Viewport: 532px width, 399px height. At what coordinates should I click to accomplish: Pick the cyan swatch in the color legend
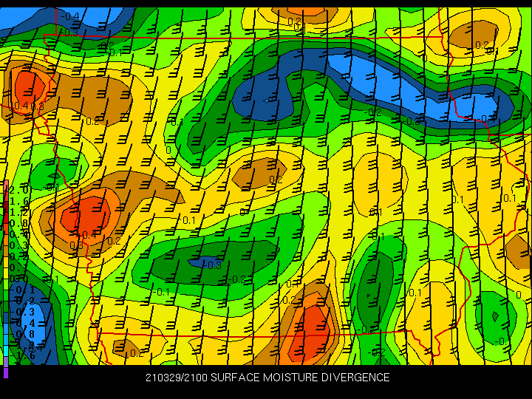(6, 350)
